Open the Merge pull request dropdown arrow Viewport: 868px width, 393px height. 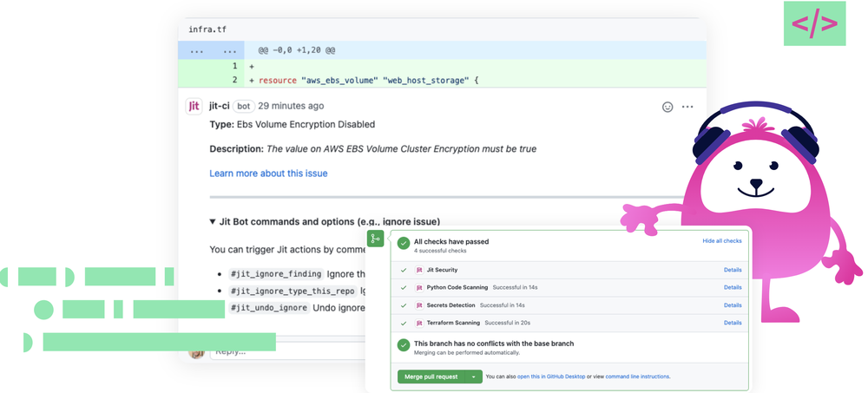pyautogui.click(x=473, y=377)
